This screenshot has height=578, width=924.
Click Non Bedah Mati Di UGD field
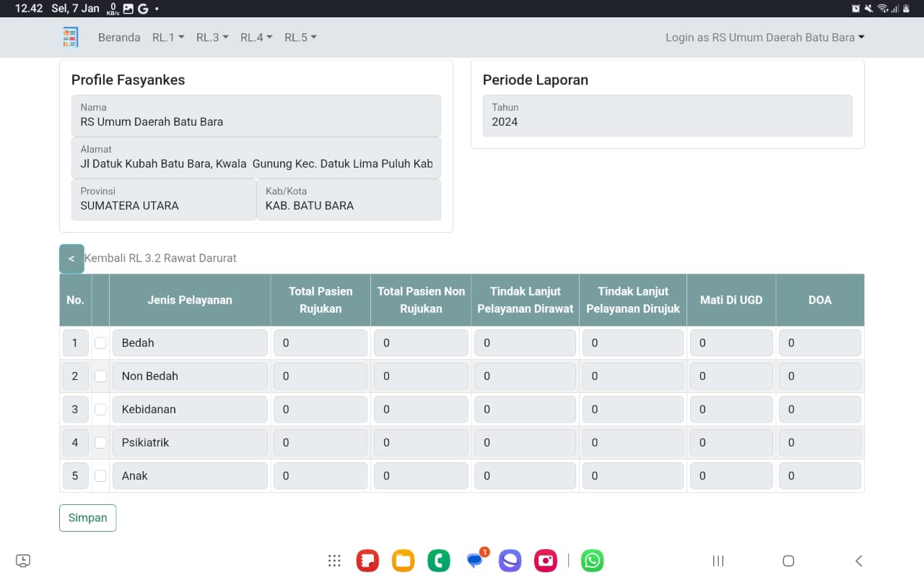(x=731, y=376)
